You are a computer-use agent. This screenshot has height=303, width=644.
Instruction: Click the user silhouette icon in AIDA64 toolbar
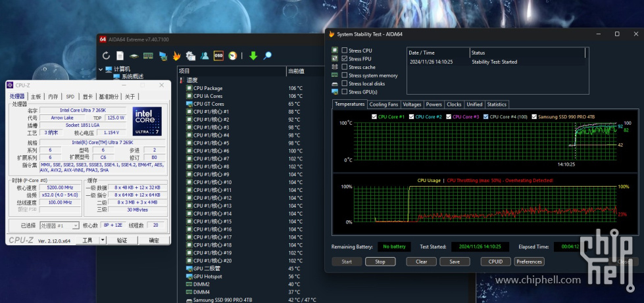tap(205, 56)
